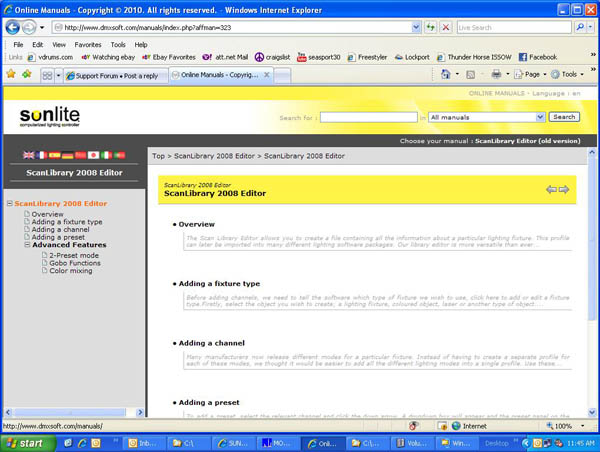Open the File menu
This screenshot has height=452, width=600.
pyautogui.click(x=18, y=45)
